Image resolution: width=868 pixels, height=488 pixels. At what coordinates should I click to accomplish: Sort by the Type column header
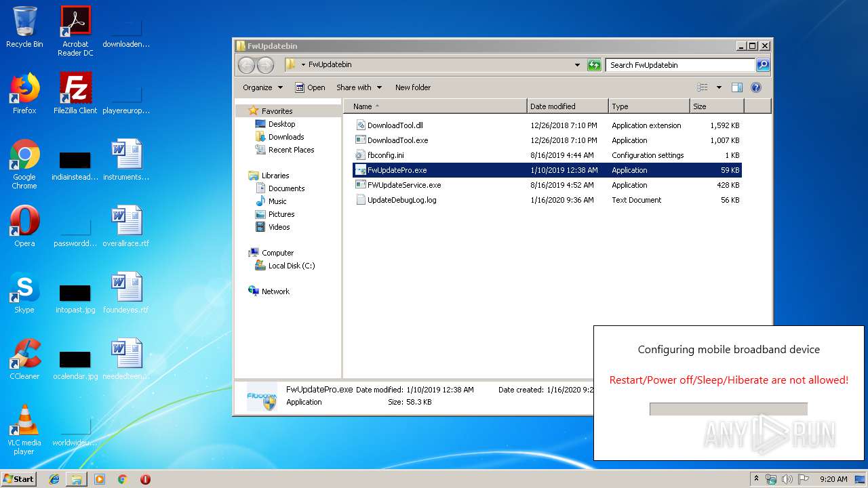point(649,106)
